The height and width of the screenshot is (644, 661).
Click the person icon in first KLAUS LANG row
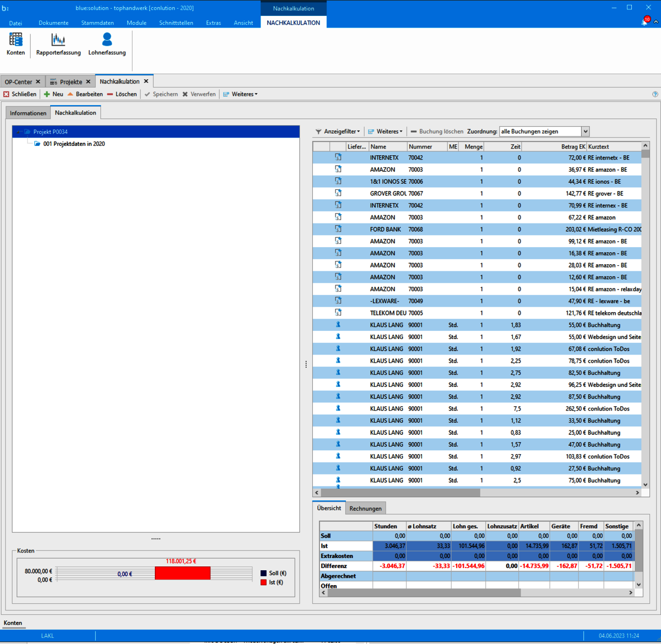338,325
